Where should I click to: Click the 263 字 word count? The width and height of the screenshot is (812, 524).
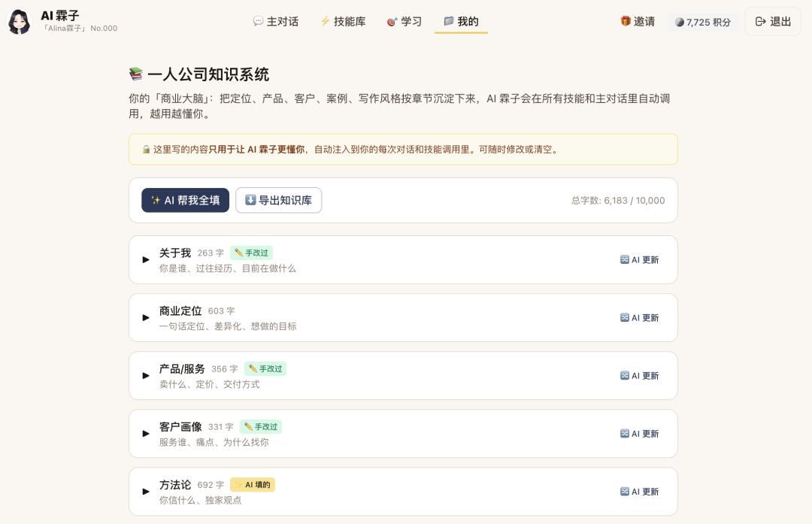point(211,253)
